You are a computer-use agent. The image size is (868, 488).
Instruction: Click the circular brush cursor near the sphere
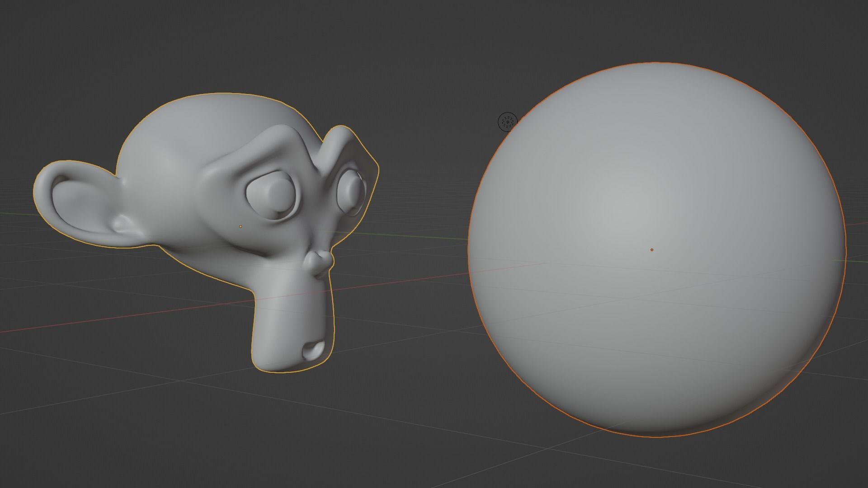[x=507, y=122]
